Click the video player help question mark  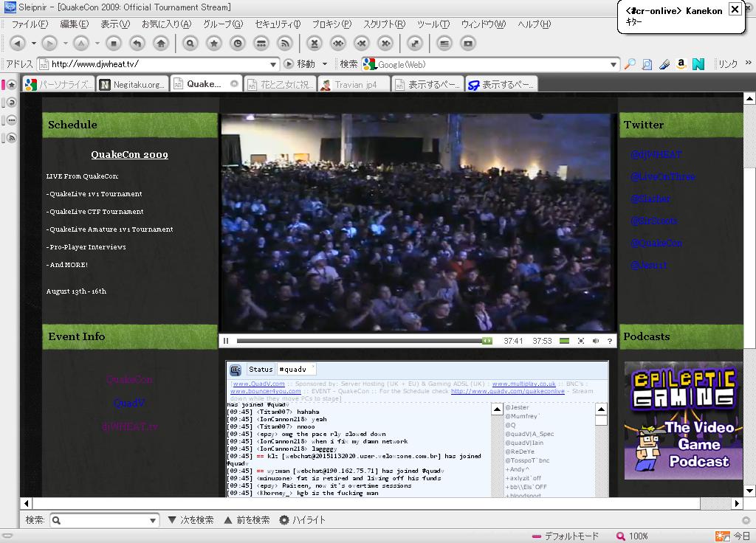tap(609, 342)
